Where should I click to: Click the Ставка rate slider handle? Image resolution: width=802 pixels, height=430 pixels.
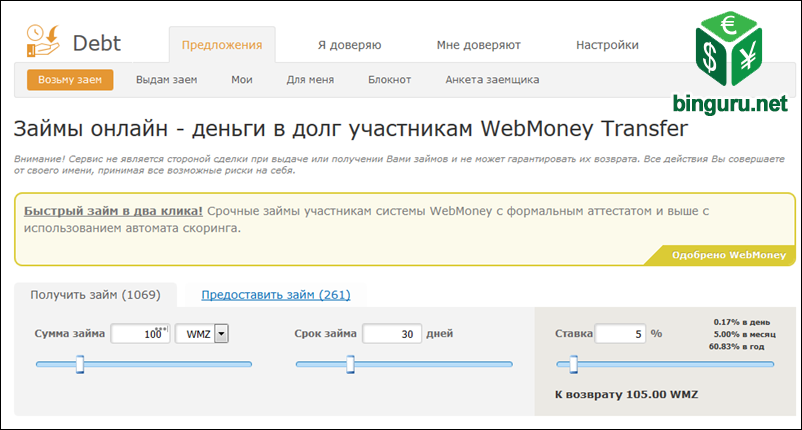click(x=574, y=365)
